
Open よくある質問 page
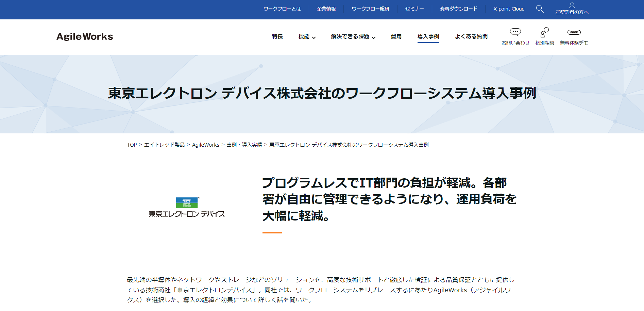click(471, 36)
